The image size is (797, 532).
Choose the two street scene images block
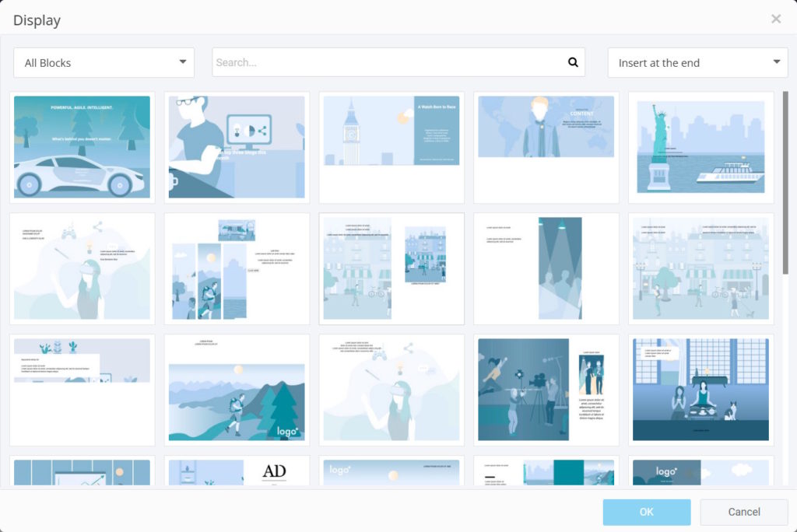point(391,269)
